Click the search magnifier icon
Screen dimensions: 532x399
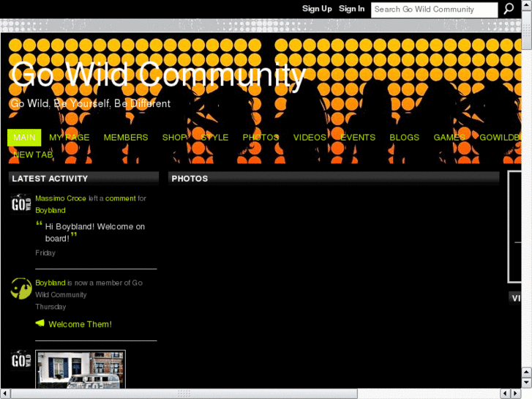pyautogui.click(x=509, y=9)
